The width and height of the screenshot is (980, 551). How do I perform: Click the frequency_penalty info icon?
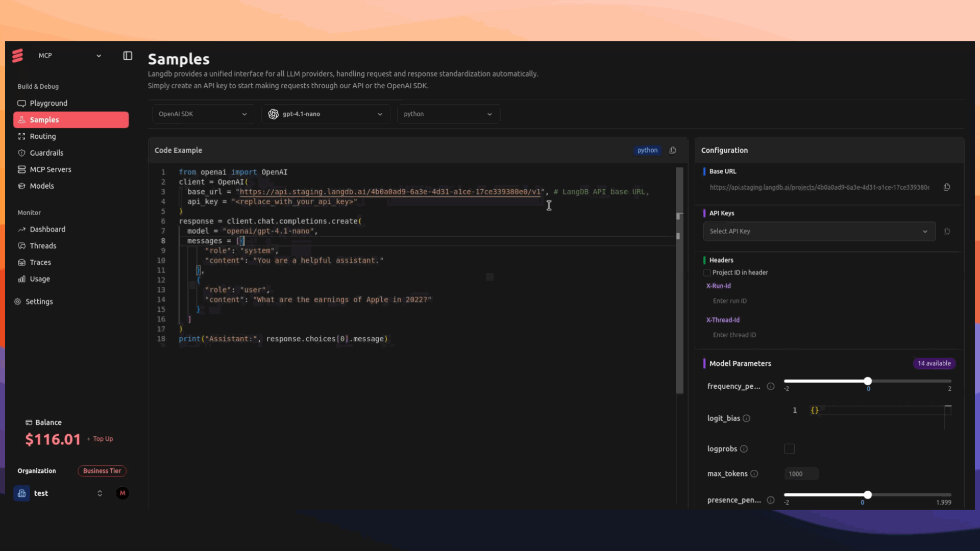coord(771,386)
